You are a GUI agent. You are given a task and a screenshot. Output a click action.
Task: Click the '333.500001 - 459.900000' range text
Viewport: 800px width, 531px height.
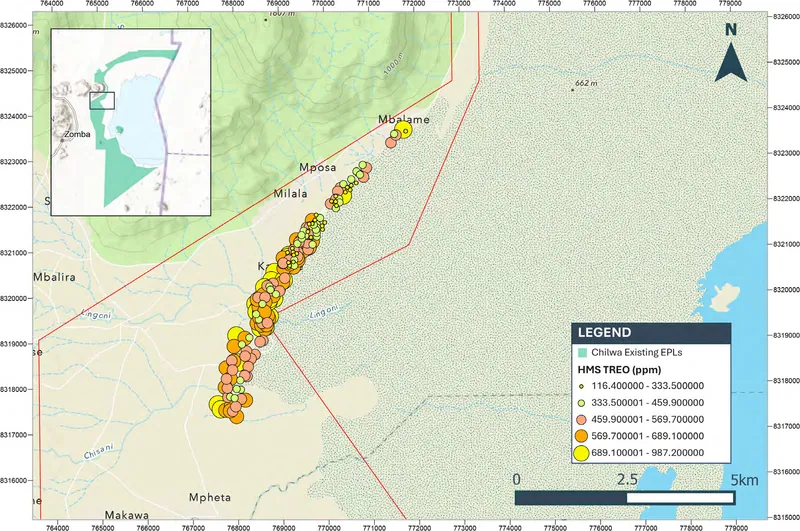tap(647, 403)
